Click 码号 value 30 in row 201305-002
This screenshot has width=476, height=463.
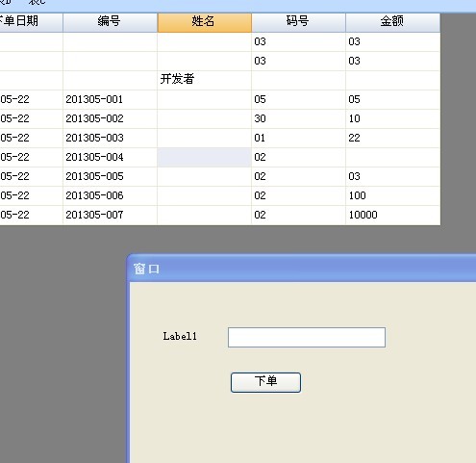click(298, 118)
